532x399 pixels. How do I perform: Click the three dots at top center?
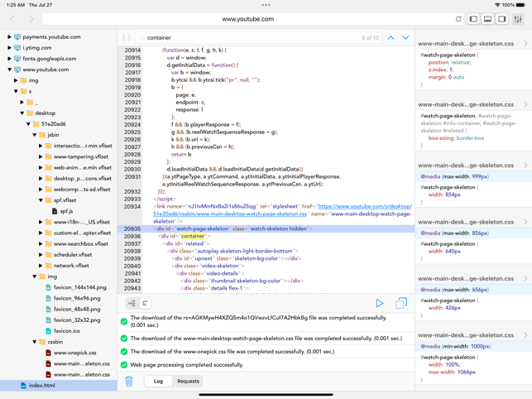[x=266, y=5]
